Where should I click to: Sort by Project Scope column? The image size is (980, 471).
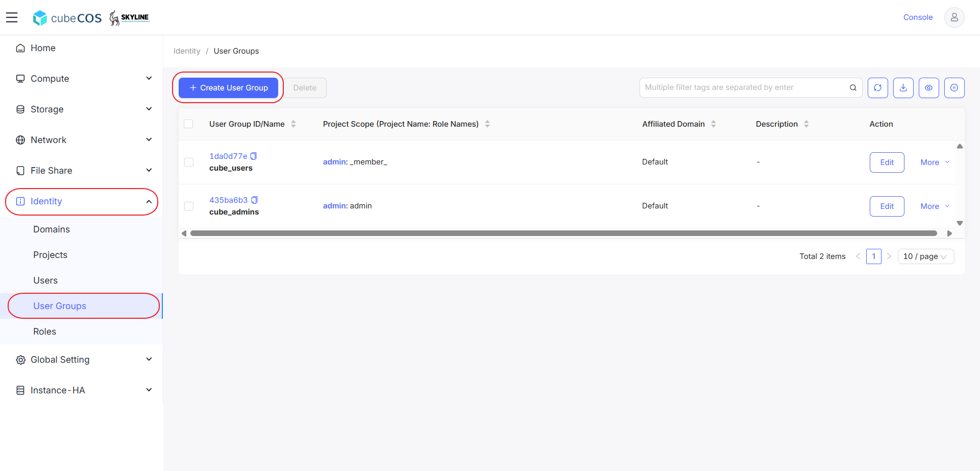pyautogui.click(x=487, y=124)
